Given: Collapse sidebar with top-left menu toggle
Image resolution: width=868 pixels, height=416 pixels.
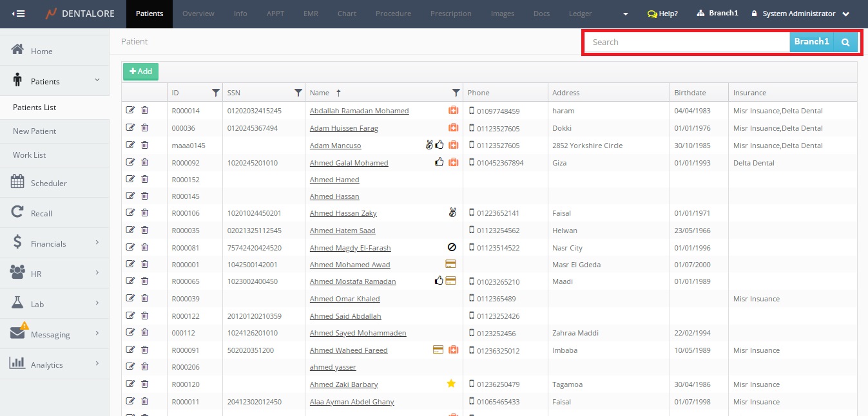Looking at the screenshot, I should pyautogui.click(x=19, y=14).
